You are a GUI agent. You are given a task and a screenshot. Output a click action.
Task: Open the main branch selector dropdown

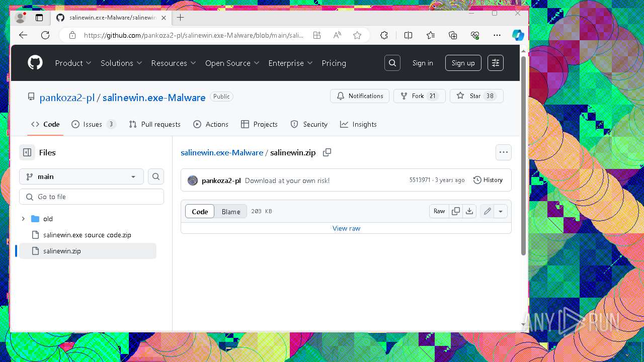point(82,176)
